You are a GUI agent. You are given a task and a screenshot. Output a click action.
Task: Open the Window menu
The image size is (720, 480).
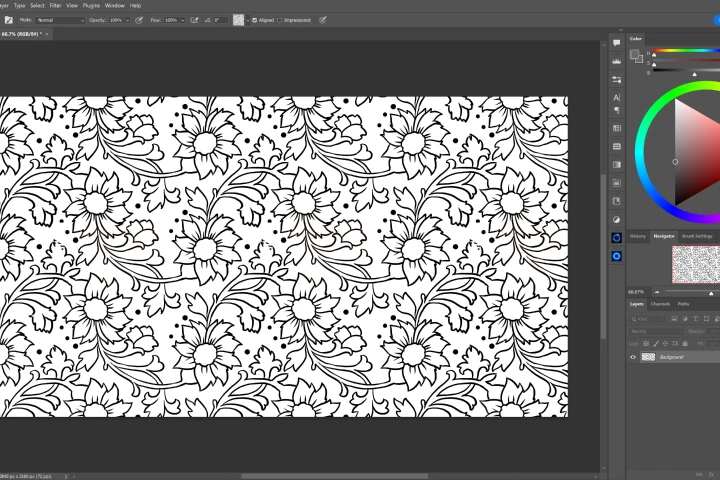coord(115,6)
